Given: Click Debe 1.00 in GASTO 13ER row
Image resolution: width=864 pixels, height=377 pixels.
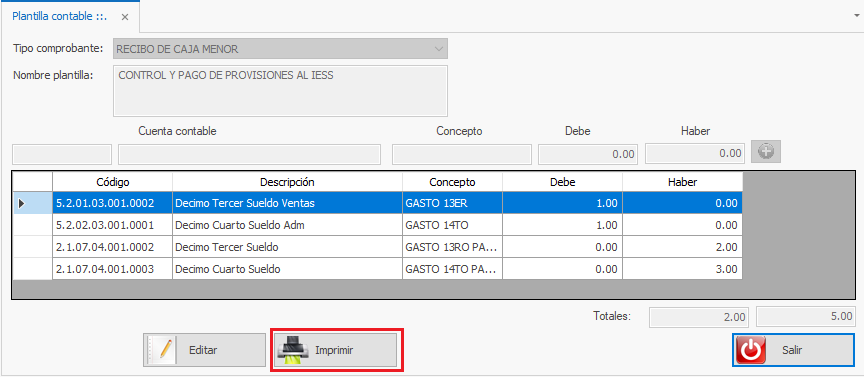Looking at the screenshot, I should click(563, 203).
